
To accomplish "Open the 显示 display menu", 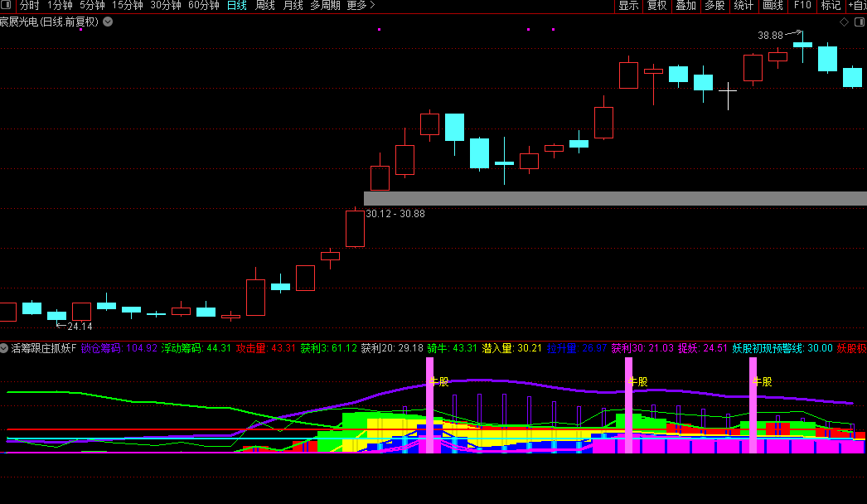I will (x=628, y=6).
